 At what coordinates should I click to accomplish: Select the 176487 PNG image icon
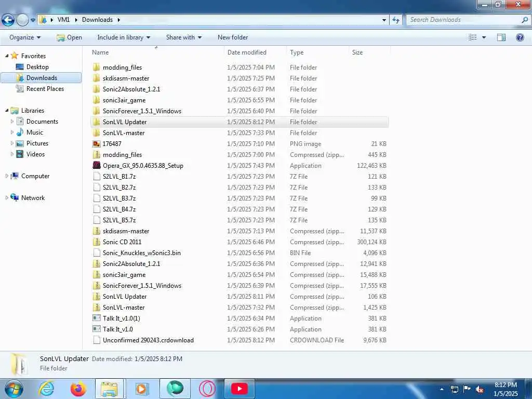point(96,144)
